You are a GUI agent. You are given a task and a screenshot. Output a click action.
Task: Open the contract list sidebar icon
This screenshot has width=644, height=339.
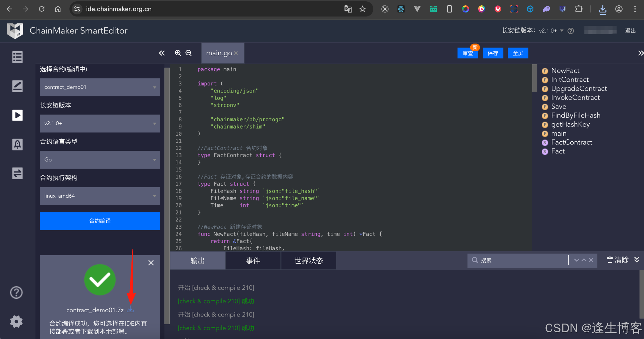click(x=17, y=57)
